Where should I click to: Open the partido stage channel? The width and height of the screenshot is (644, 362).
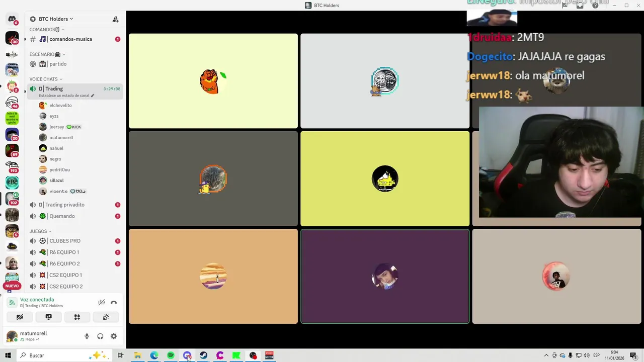pyautogui.click(x=74, y=64)
